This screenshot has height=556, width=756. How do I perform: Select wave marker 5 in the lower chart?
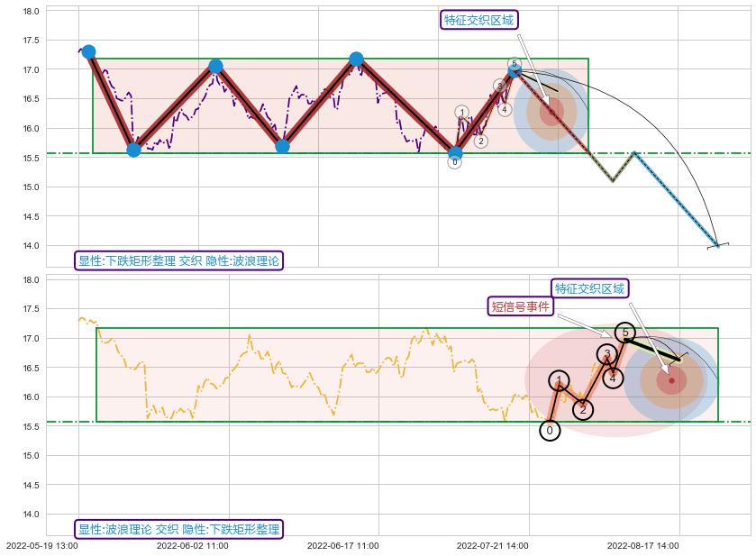point(624,333)
